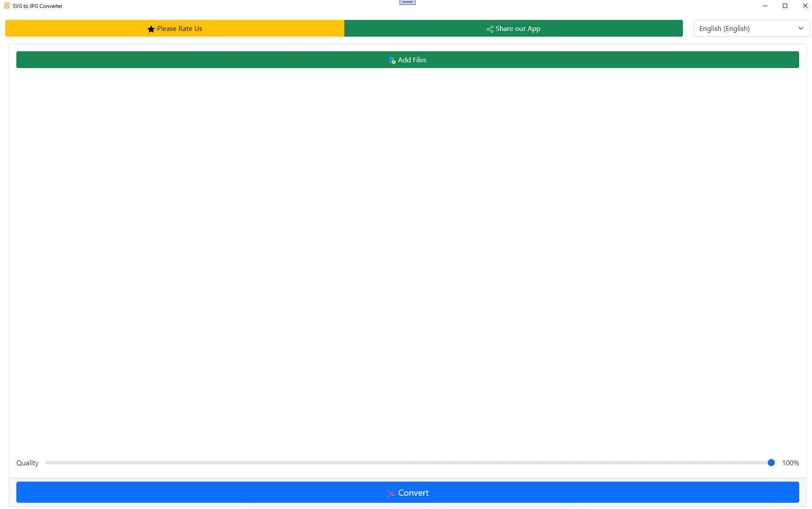Screen dimensions: 812x509
Task: Click the Quality slider handle
Action: tap(771, 463)
